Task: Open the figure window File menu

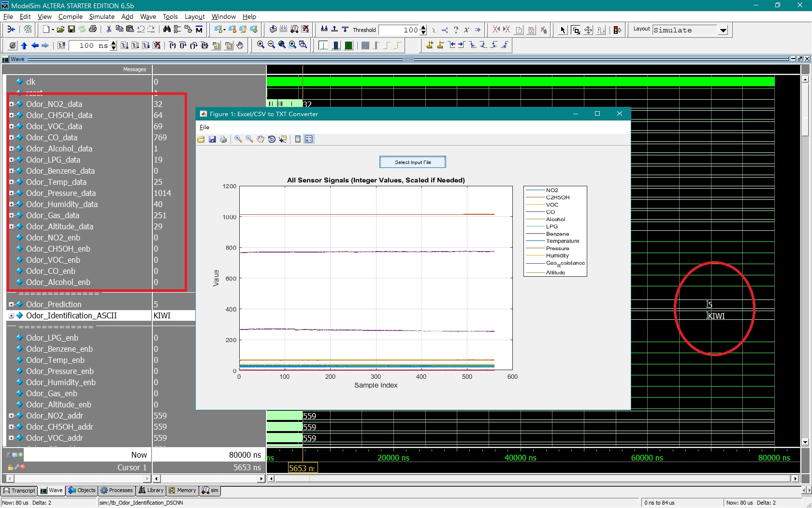Action: 204,127
